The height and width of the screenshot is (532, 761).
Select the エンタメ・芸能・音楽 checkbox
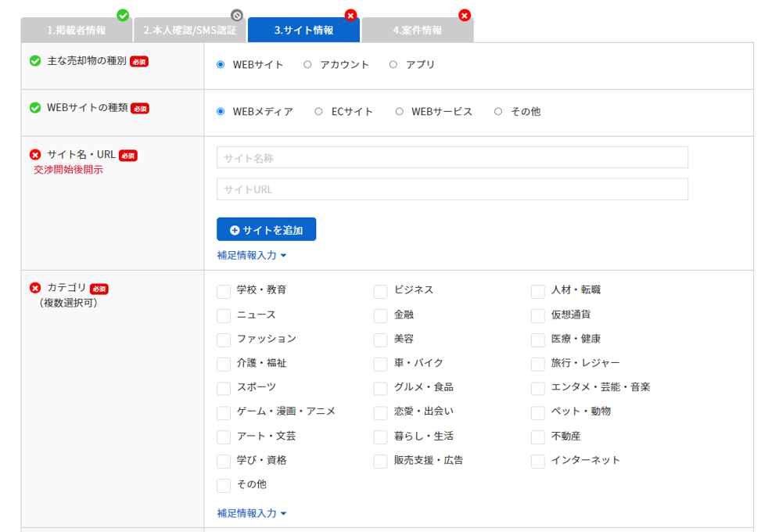click(538, 389)
